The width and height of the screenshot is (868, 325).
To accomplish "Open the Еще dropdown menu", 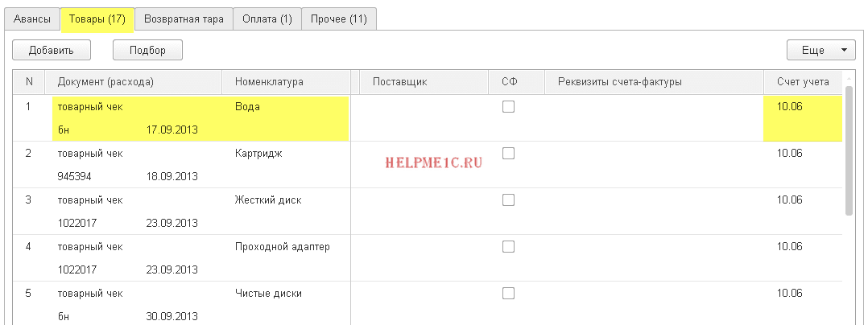I will click(x=820, y=50).
